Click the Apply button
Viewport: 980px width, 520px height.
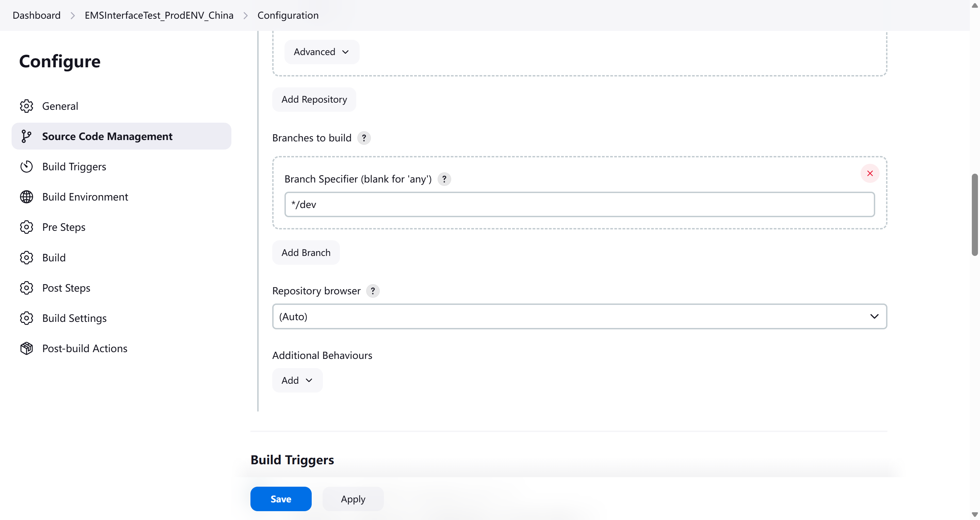[353, 499]
